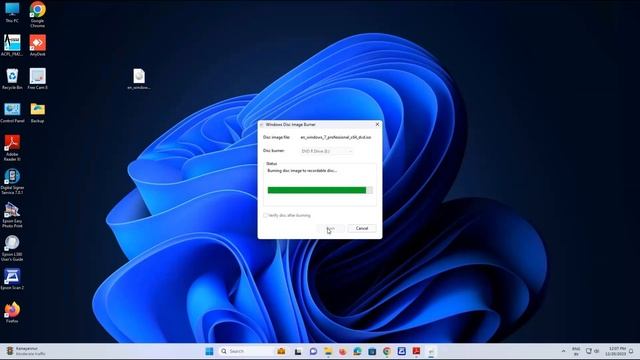
Task: Click the ENG language indicator
Action: (x=576, y=351)
